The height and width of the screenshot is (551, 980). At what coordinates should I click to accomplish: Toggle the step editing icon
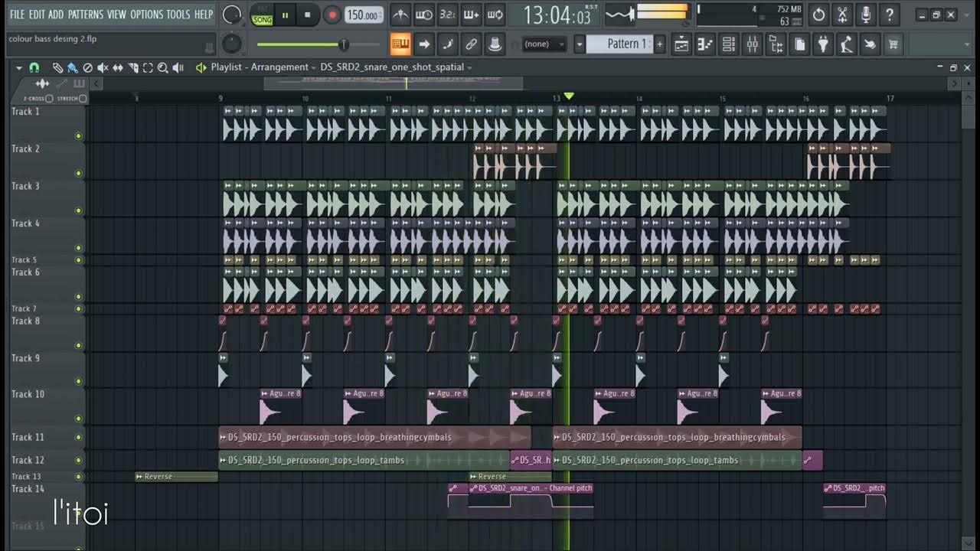pyautogui.click(x=448, y=44)
